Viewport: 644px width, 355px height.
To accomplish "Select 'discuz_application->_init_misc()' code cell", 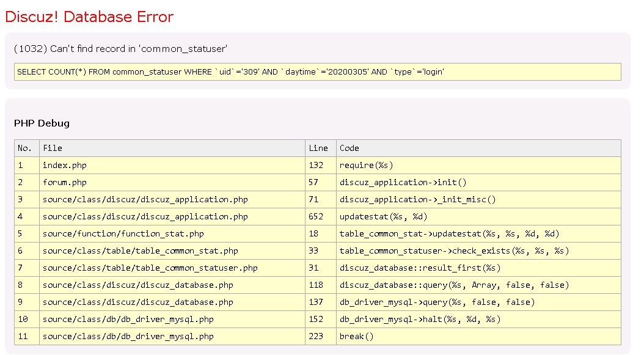I will 478,199.
